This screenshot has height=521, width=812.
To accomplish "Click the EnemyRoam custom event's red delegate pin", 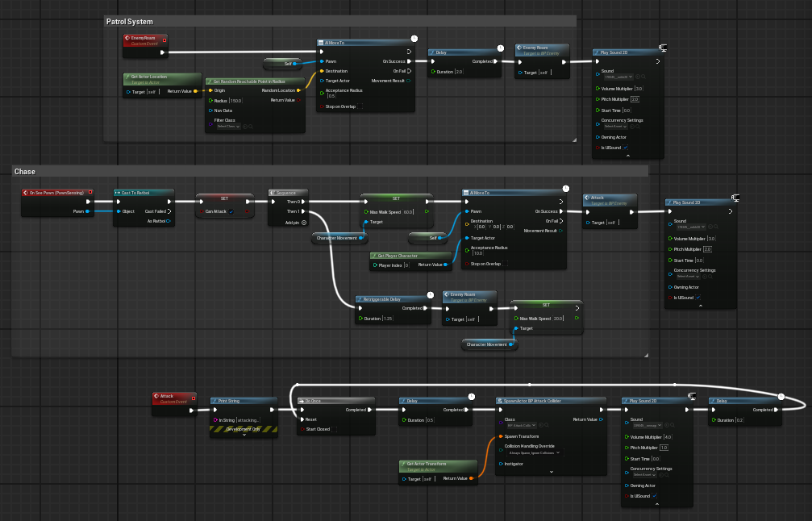I will [164, 40].
